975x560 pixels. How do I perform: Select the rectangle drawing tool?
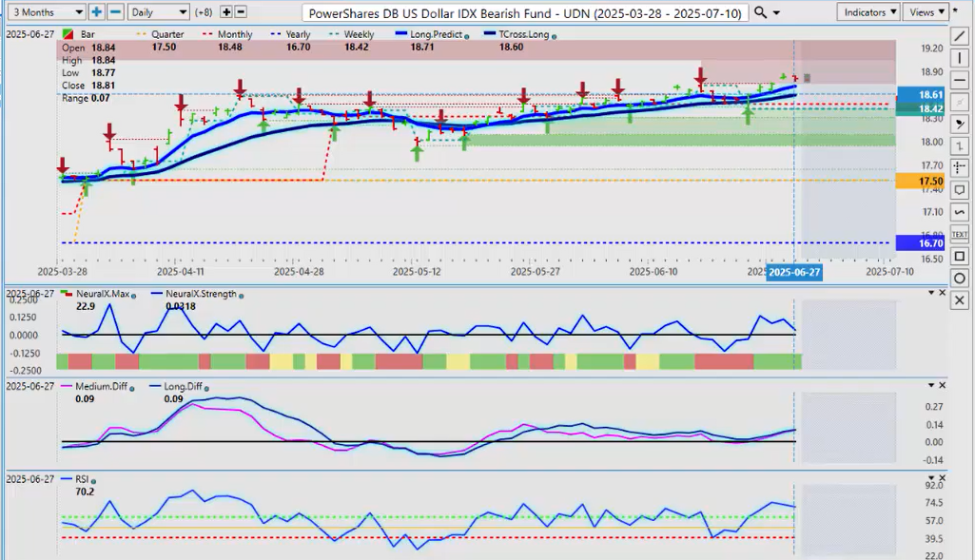coord(960,256)
